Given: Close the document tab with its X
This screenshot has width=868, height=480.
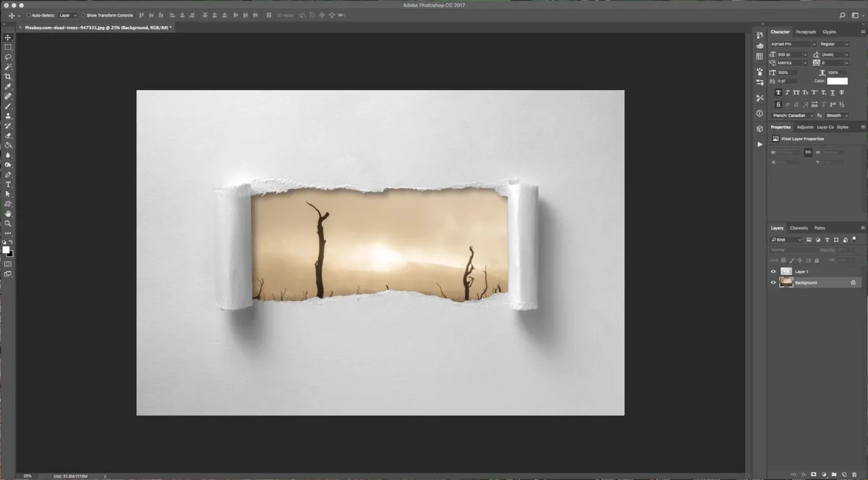Looking at the screenshot, I should click(20, 27).
